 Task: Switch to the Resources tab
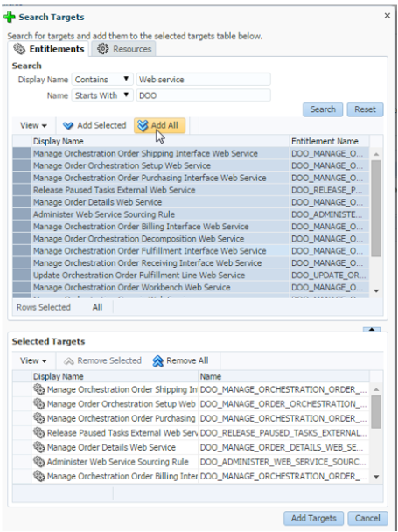(x=124, y=49)
